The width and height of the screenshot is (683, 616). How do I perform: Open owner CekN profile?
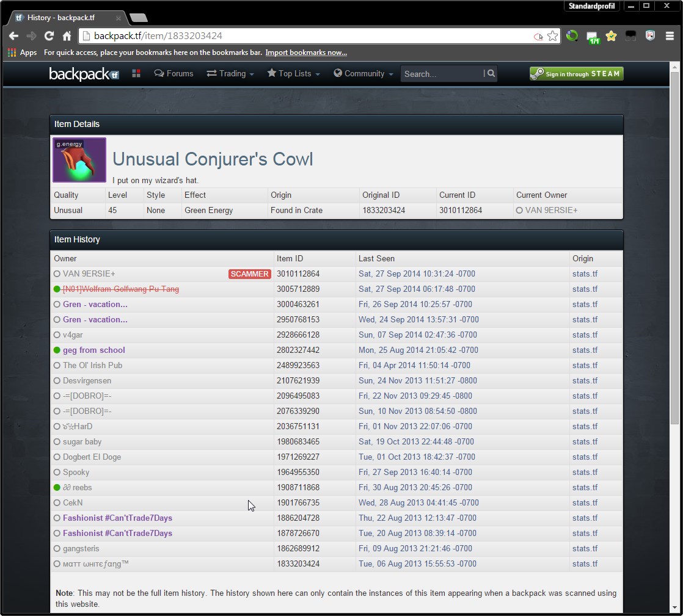point(73,502)
